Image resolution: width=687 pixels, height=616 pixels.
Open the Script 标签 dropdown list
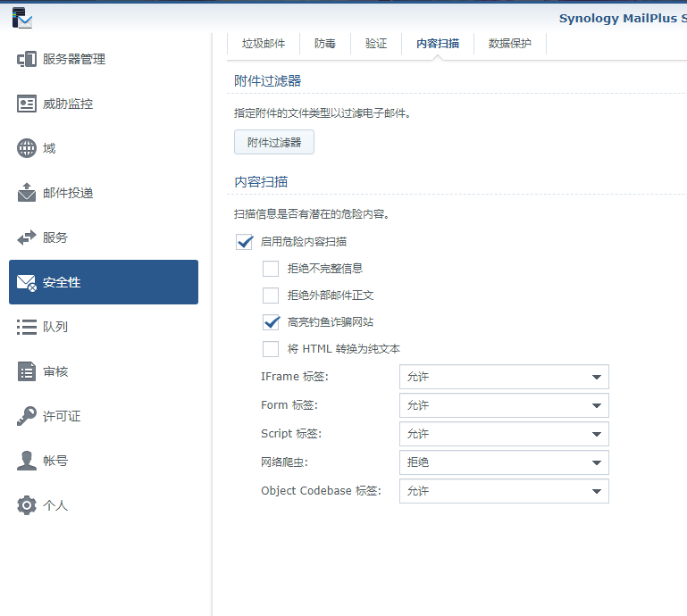(x=504, y=434)
